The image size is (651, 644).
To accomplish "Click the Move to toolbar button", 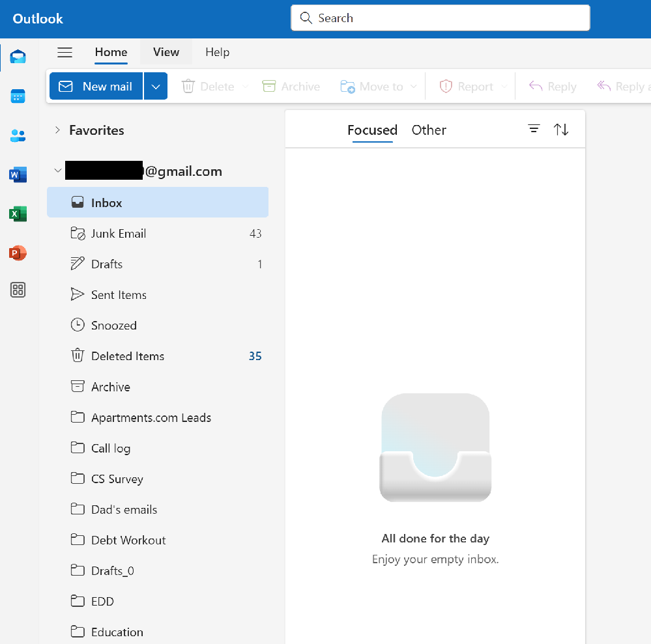I will tap(371, 87).
